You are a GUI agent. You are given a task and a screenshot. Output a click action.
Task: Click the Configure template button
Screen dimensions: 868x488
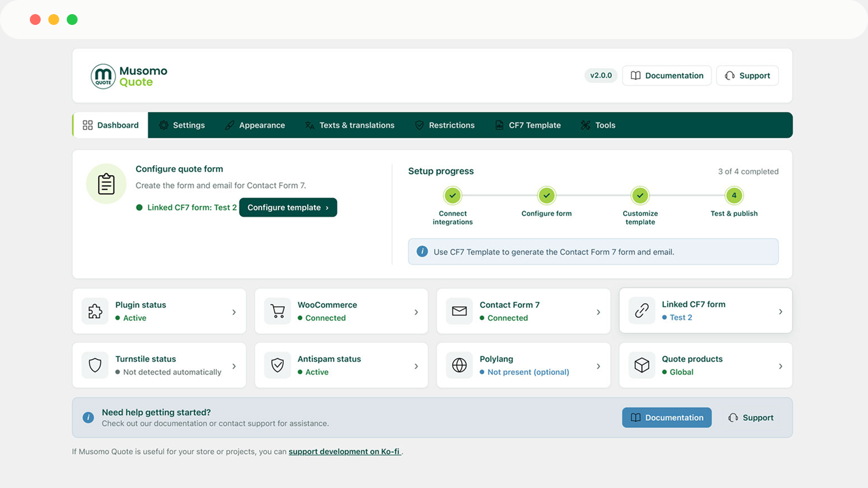point(288,208)
